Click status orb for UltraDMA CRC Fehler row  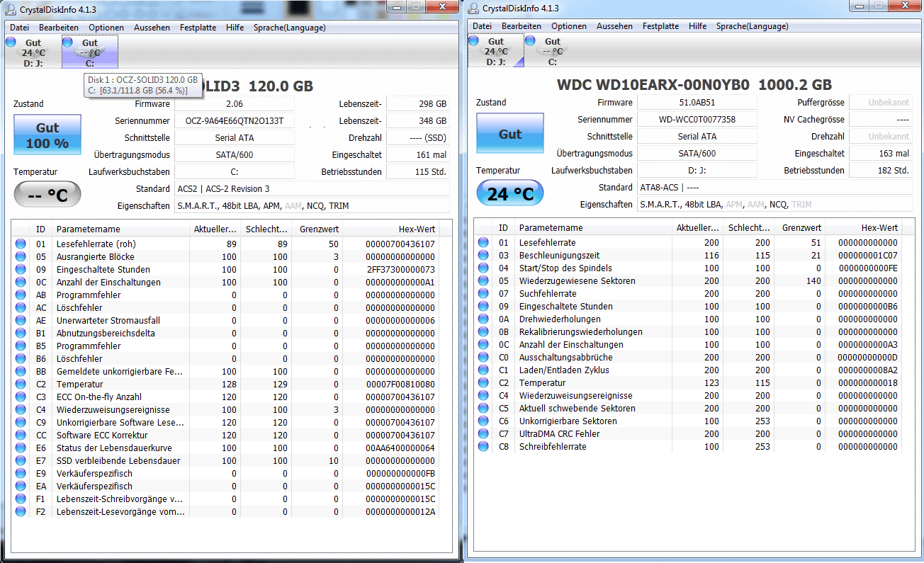[483, 434]
